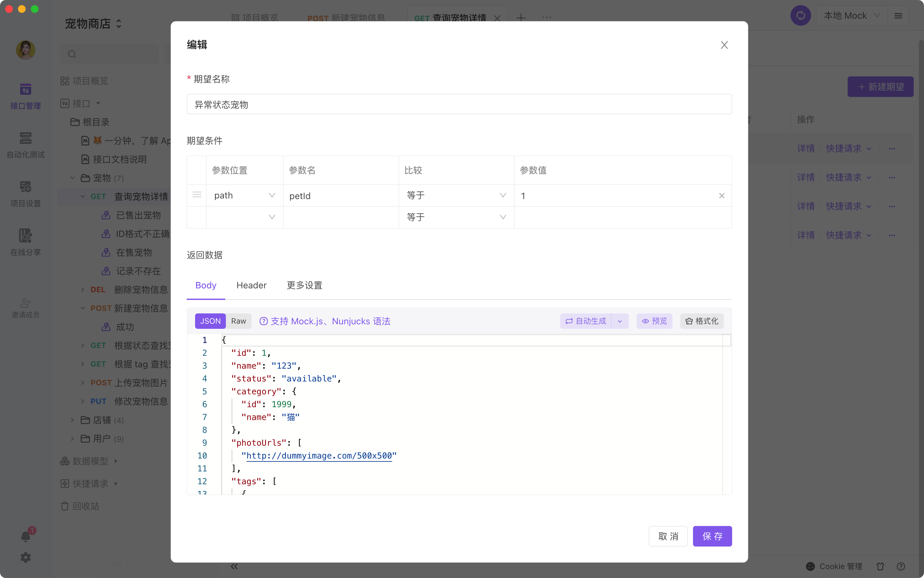The image size is (924, 578).
Task: Select 项目概览 in the tree
Action: (x=84, y=81)
